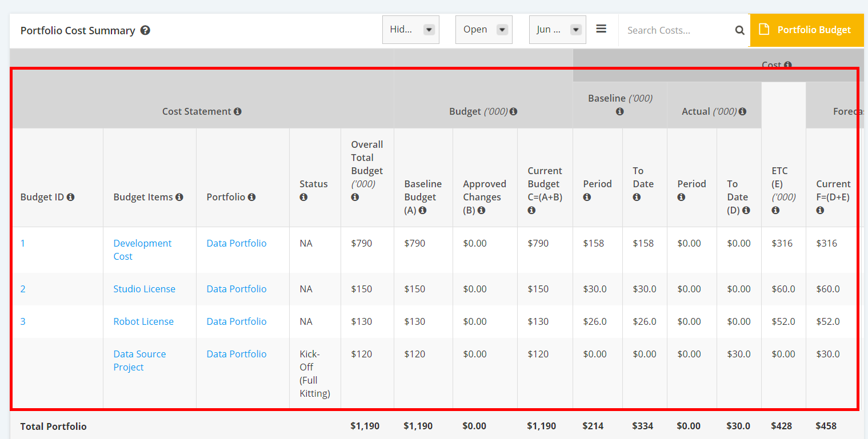
Task: Click $26.0 Baseline Period in Robot License row
Action: (595, 321)
